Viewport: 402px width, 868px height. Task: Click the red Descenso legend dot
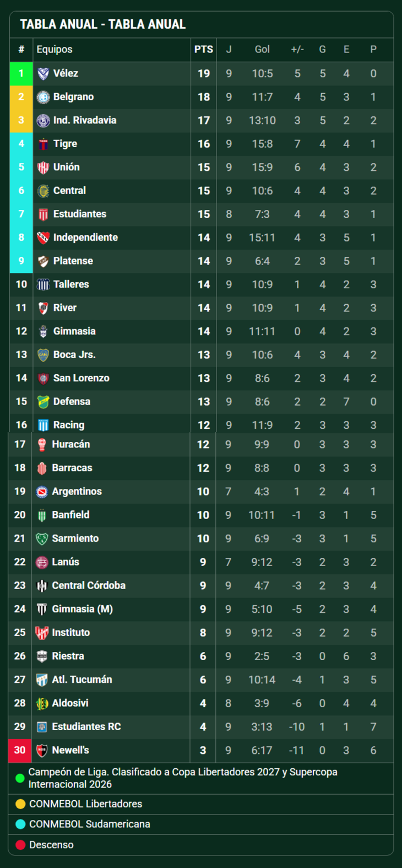point(20,845)
